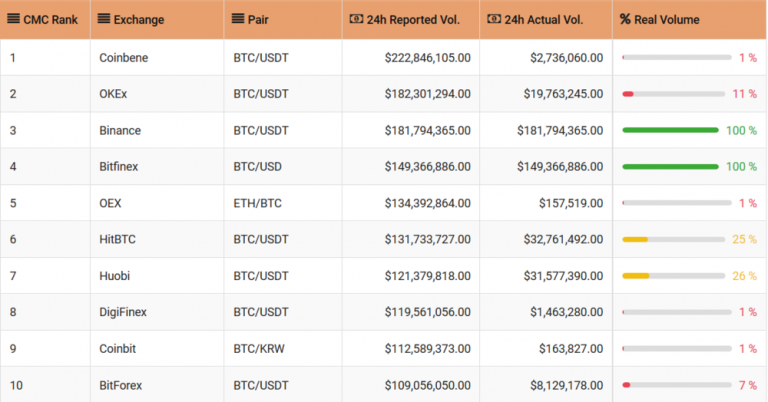768x402 pixels.
Task: Click the 100 % value for Binance
Action: click(x=741, y=130)
